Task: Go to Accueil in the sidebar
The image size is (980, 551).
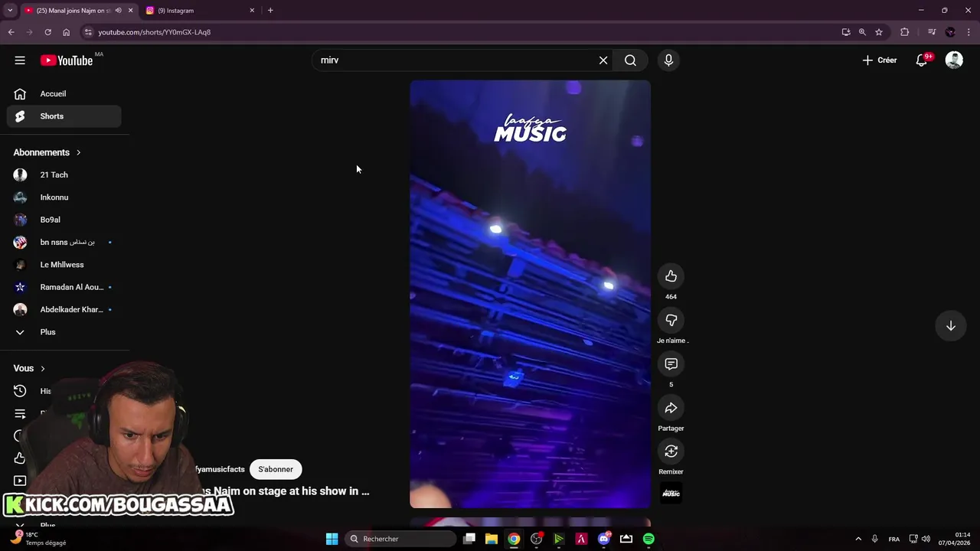Action: [x=64, y=94]
